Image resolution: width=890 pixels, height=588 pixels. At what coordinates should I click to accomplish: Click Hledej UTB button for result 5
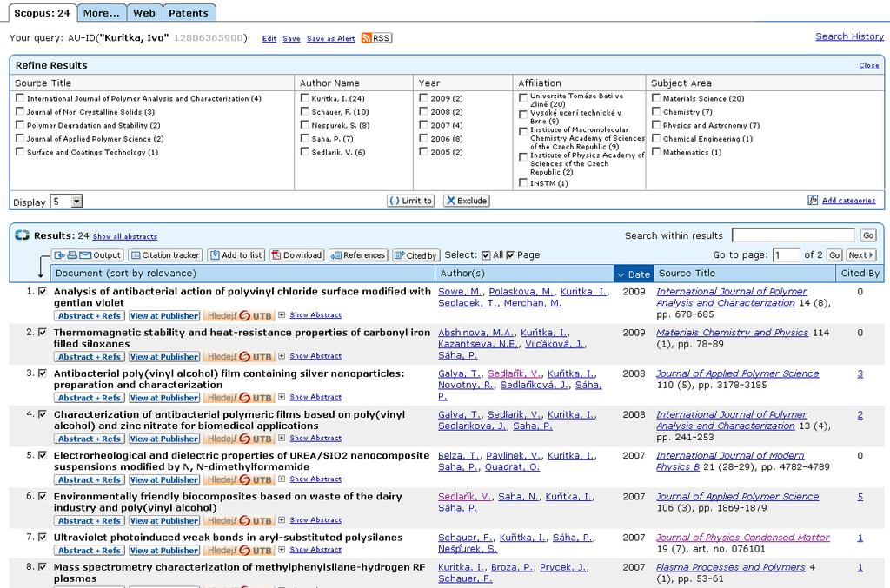tap(238, 479)
